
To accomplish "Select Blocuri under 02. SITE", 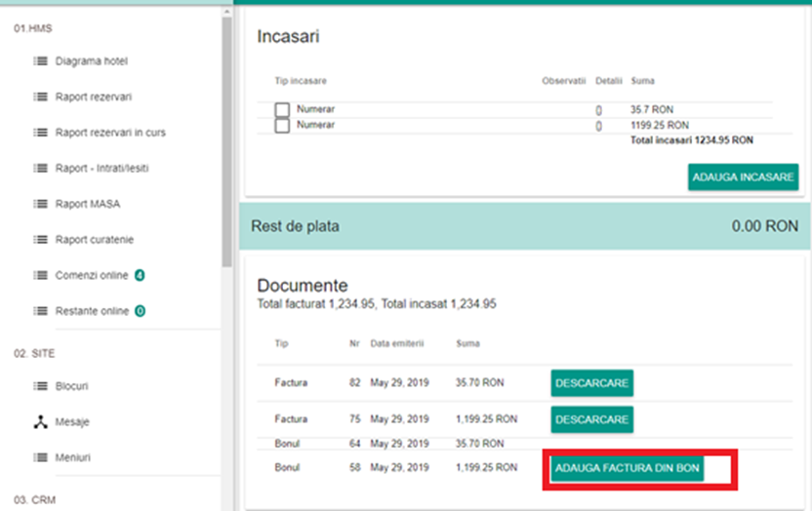I will click(71, 386).
